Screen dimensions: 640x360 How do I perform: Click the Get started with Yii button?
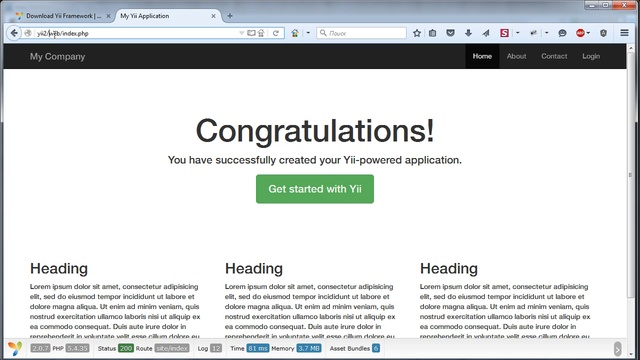(x=315, y=189)
